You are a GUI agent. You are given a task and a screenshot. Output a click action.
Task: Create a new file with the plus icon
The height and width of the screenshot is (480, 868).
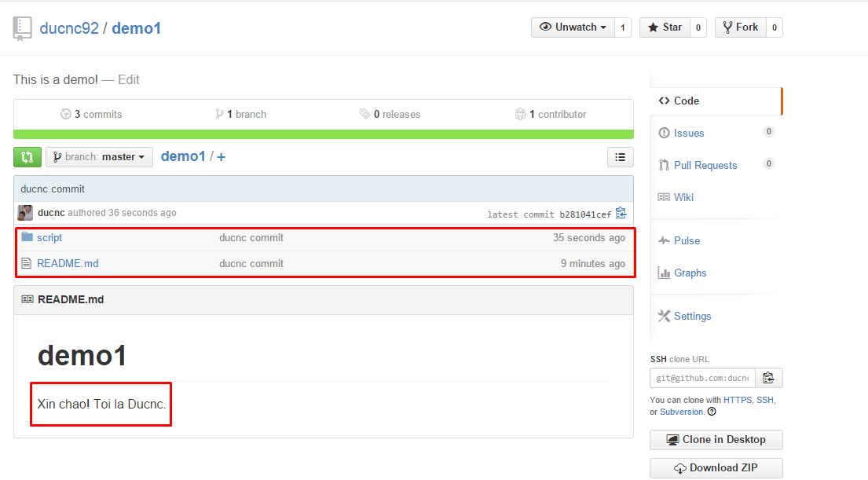221,157
